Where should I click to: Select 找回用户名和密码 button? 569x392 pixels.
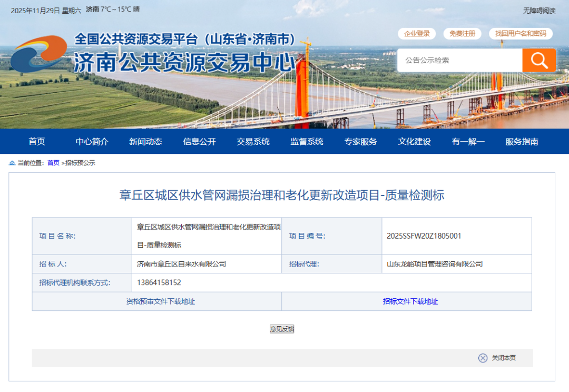point(521,34)
